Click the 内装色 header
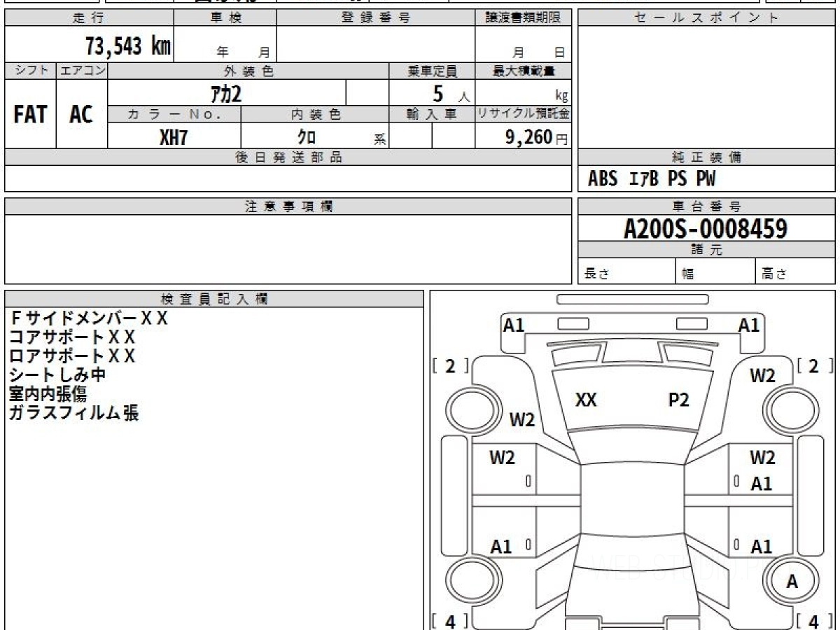This screenshot has width=840, height=630. click(315, 114)
